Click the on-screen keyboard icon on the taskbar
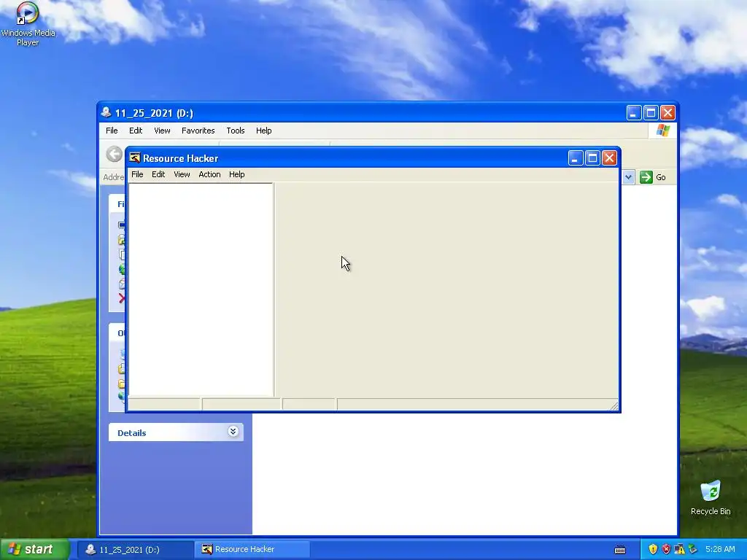The width and height of the screenshot is (747, 560). coord(620,550)
